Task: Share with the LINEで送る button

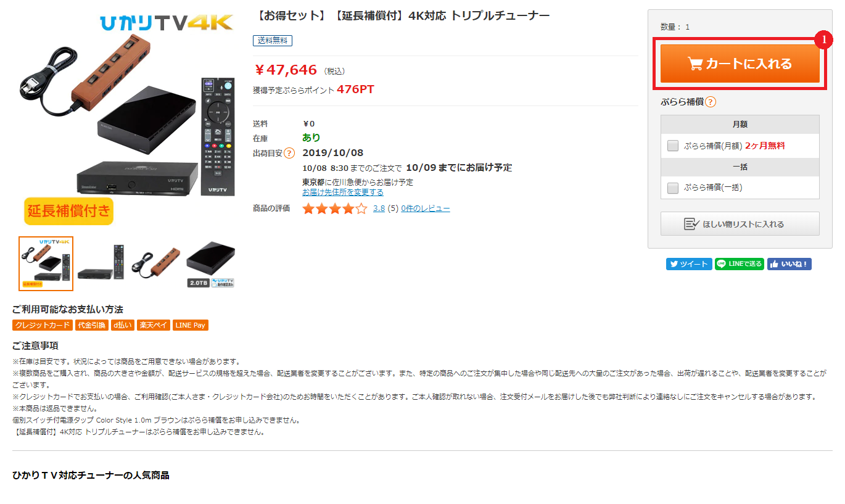Action: (740, 264)
